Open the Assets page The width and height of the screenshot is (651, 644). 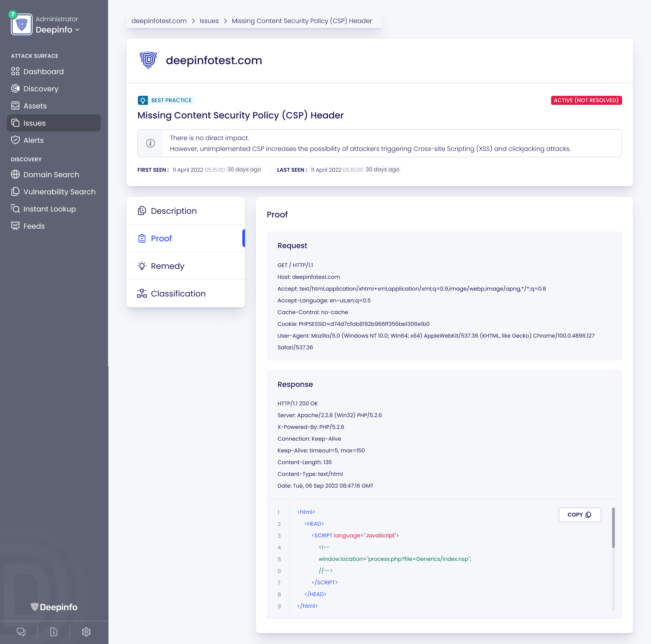[x=35, y=106]
